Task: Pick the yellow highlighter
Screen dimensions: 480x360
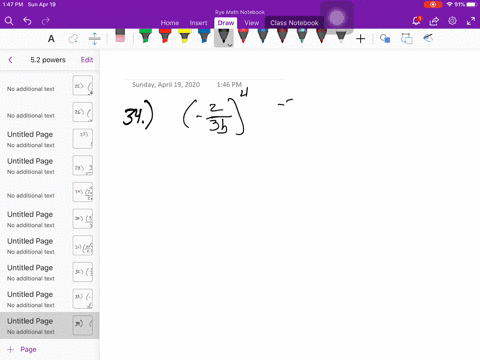Action: click(x=184, y=36)
